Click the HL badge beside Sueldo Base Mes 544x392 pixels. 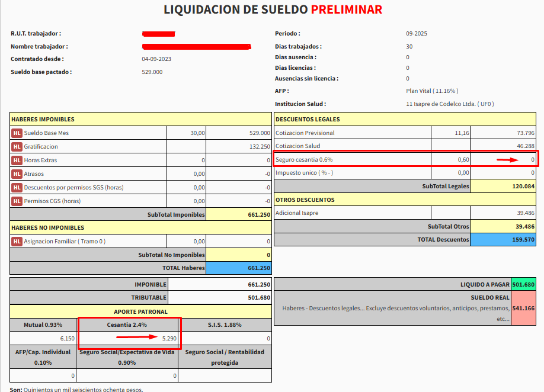coord(17,133)
